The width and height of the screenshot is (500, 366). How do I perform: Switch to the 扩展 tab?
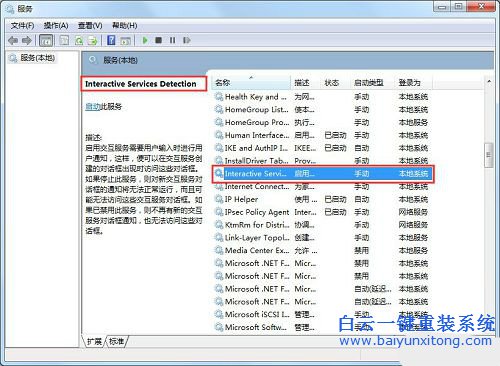[x=94, y=341]
